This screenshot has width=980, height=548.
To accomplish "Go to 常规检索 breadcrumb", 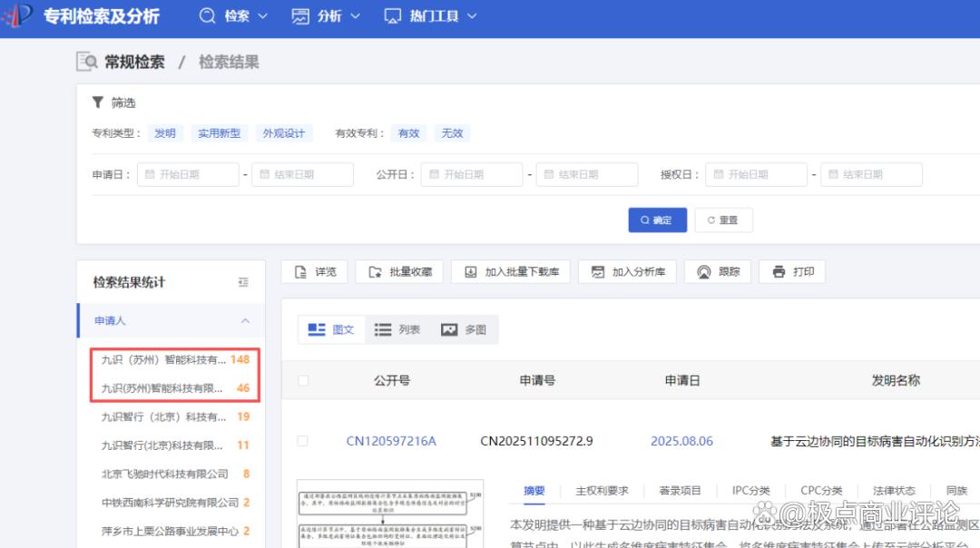I will pyautogui.click(x=134, y=62).
